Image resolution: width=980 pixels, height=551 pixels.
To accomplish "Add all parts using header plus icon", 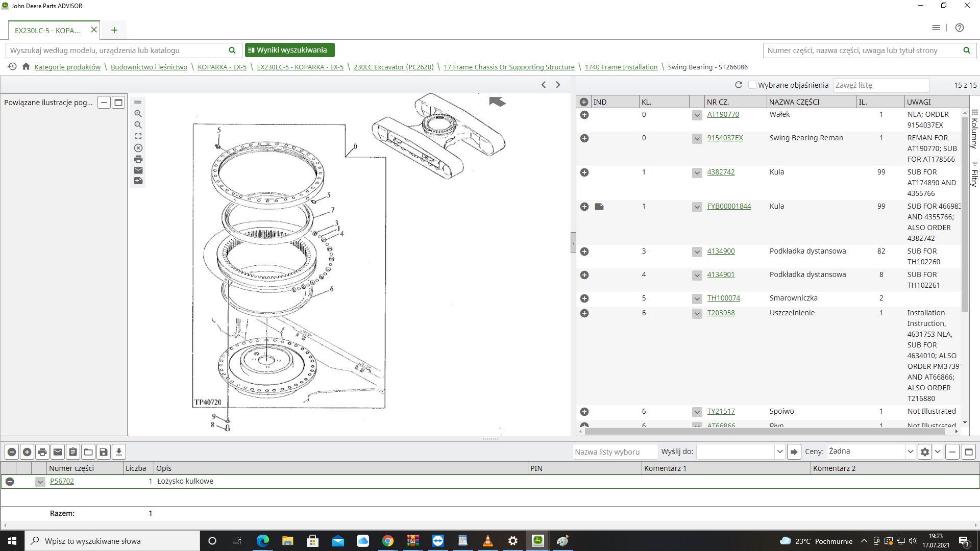I will point(584,102).
